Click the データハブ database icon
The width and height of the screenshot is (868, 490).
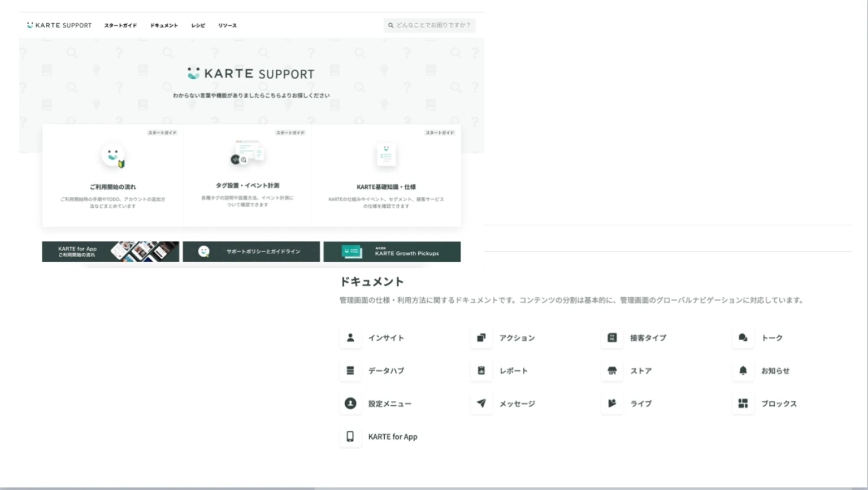click(350, 371)
